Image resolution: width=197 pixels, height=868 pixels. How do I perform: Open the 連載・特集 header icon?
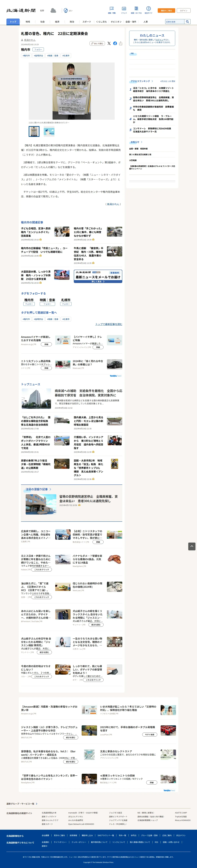click(111, 8)
